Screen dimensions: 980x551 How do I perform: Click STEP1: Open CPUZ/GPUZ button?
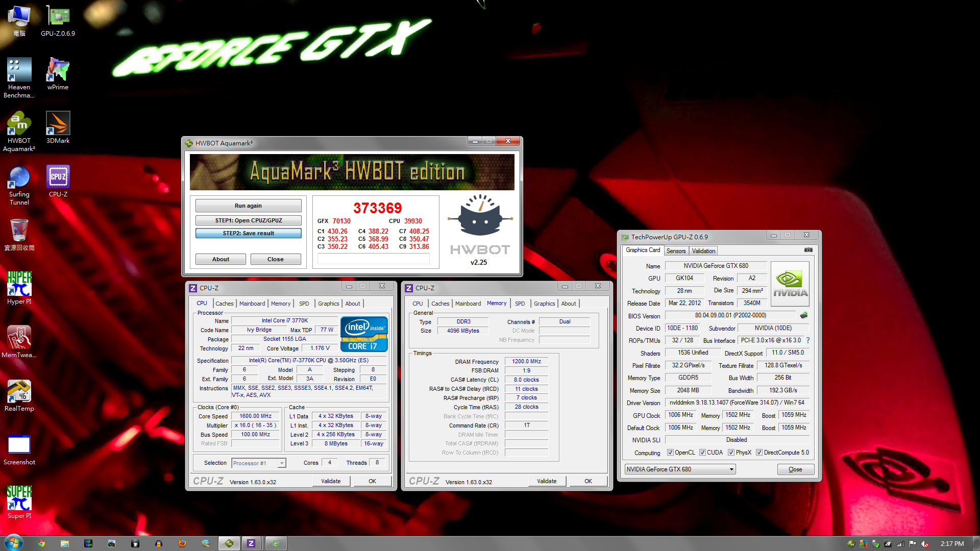coord(248,220)
